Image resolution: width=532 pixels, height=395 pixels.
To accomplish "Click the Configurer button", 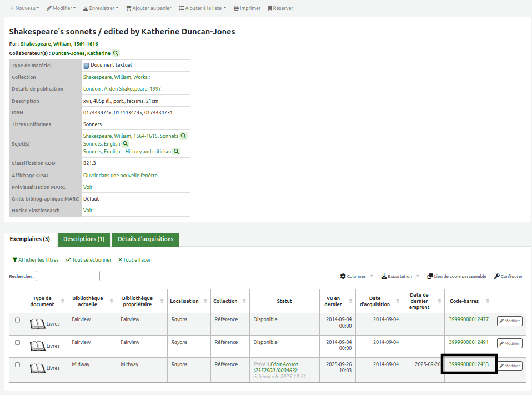I will click(508, 276).
